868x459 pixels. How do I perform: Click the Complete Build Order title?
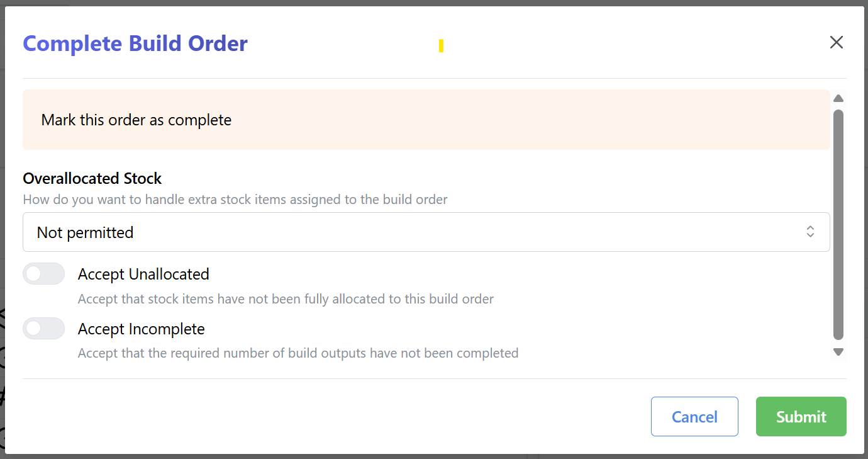tap(135, 43)
